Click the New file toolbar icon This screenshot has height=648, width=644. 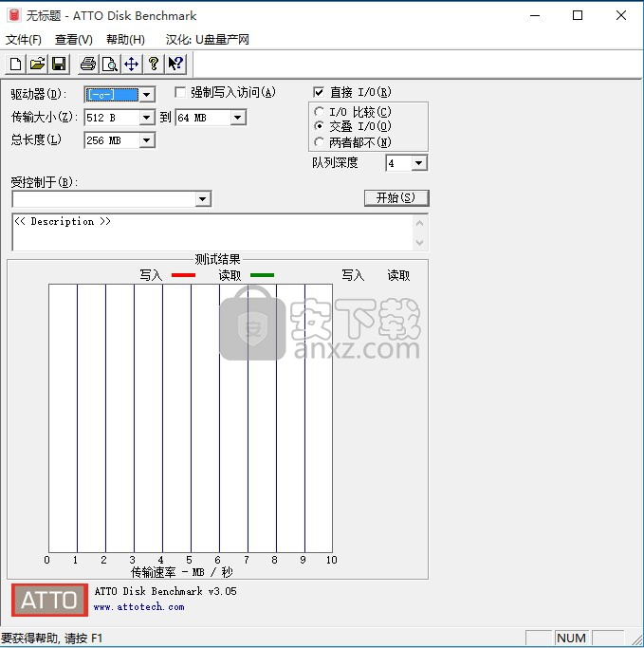[x=16, y=65]
